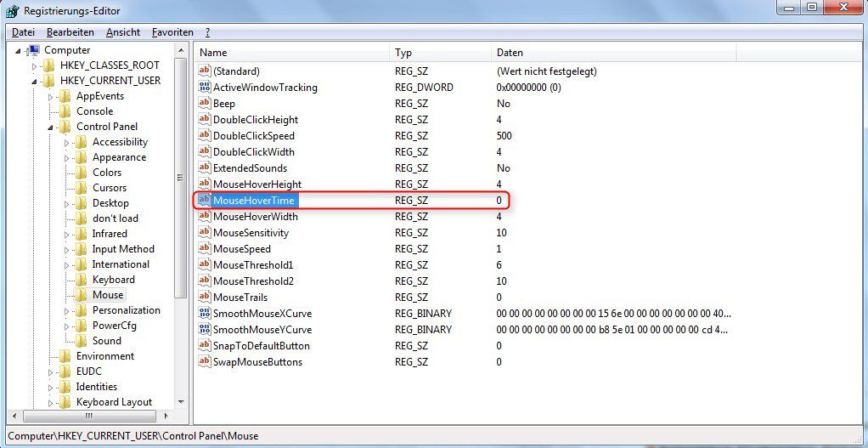Sort values by the Typ column header
This screenshot has width=868, height=448.
pyautogui.click(x=440, y=53)
